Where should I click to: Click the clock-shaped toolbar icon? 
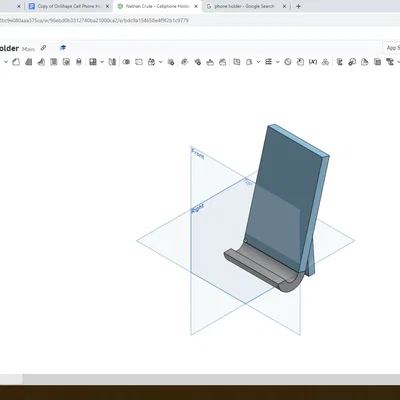pos(288,62)
